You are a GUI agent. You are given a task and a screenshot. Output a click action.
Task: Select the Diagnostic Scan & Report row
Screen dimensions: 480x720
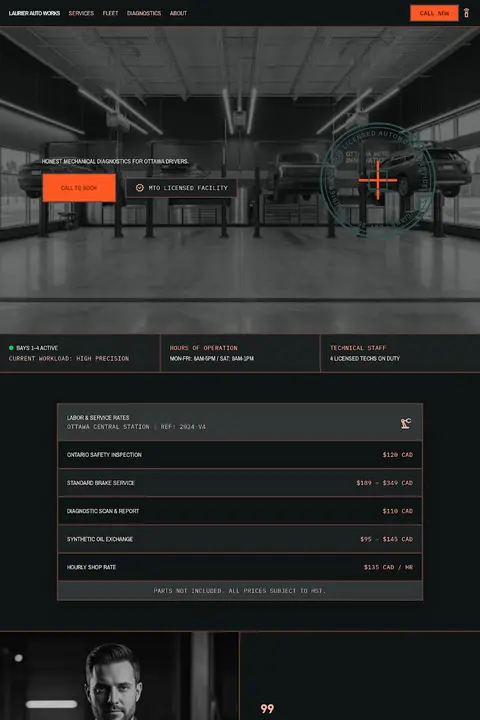(x=240, y=511)
